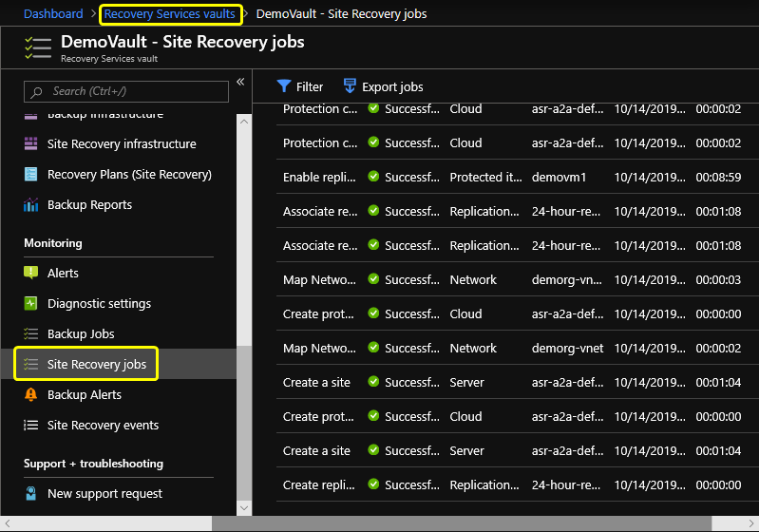Screen dimensions: 759x532
Task: Click the Filter funnel icon
Action: point(284,86)
